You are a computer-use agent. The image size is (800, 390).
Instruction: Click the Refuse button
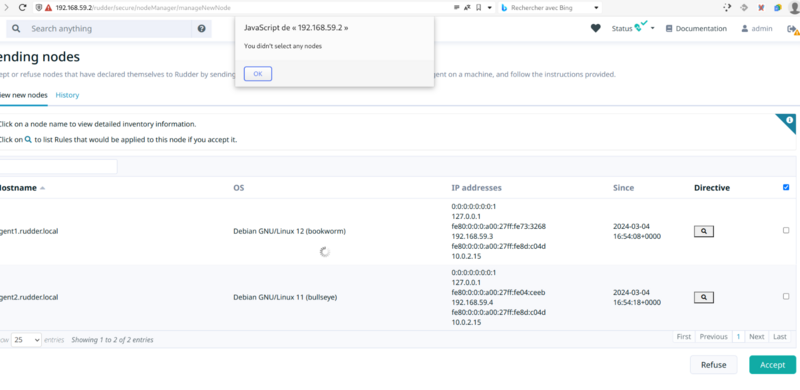click(x=713, y=364)
